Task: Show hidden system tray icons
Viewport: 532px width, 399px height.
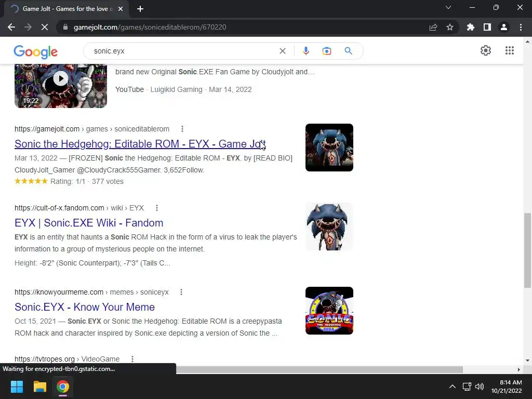Action: tap(453, 387)
